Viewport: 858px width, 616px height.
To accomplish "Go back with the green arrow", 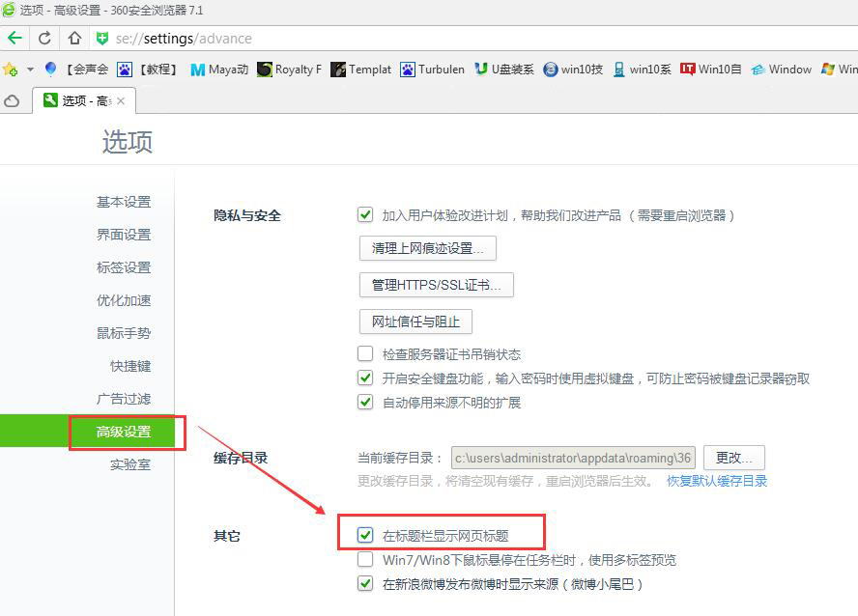I will tap(14, 39).
